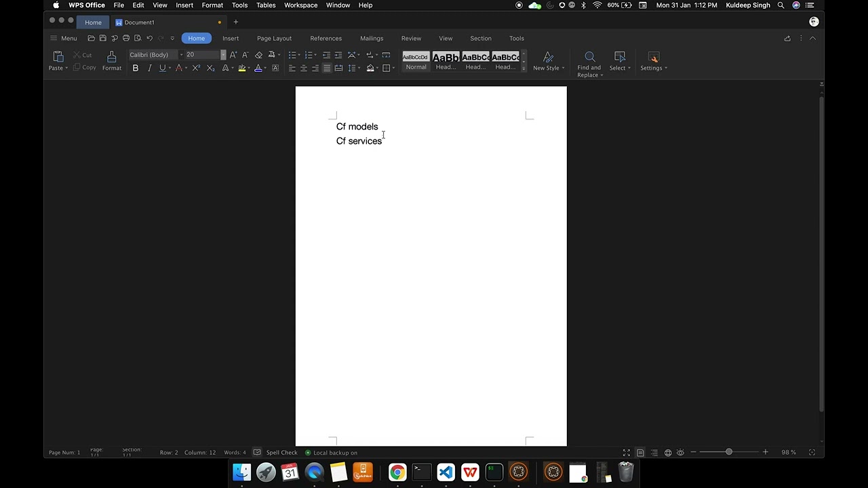
Task: Click the zoom slider handle
Action: (729, 452)
